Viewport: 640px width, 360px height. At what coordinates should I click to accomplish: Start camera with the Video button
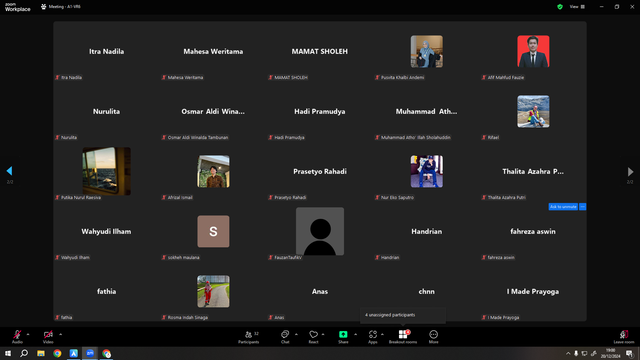48,336
